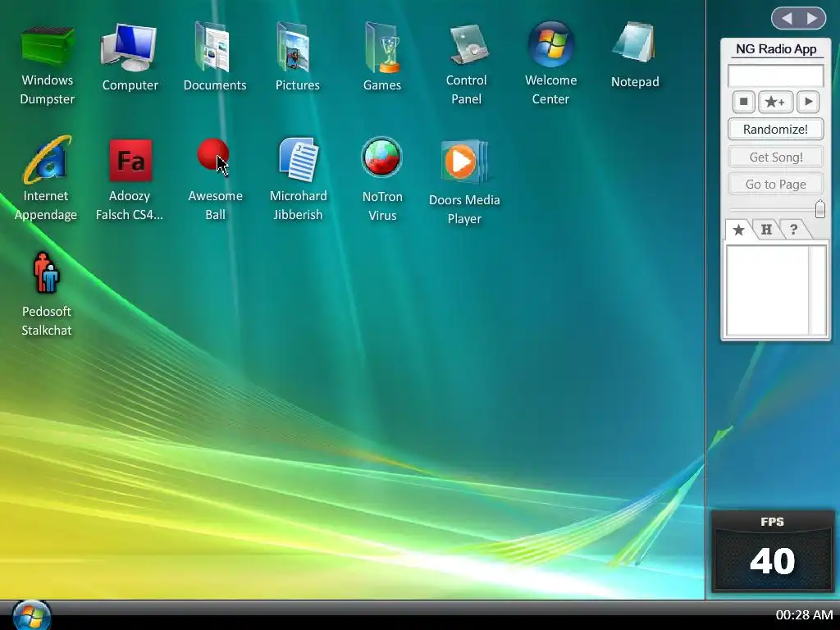Click the Randomize! button
The height and width of the screenshot is (630, 840).
pos(775,129)
